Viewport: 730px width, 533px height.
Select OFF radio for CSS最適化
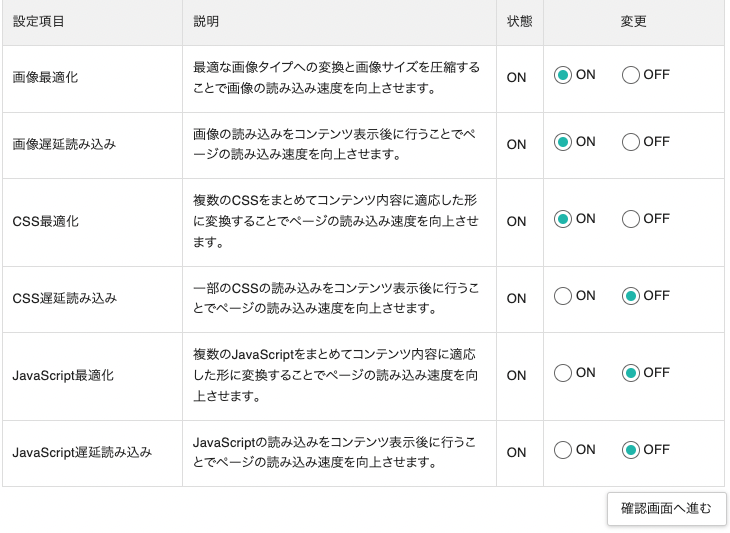pyautogui.click(x=630, y=219)
